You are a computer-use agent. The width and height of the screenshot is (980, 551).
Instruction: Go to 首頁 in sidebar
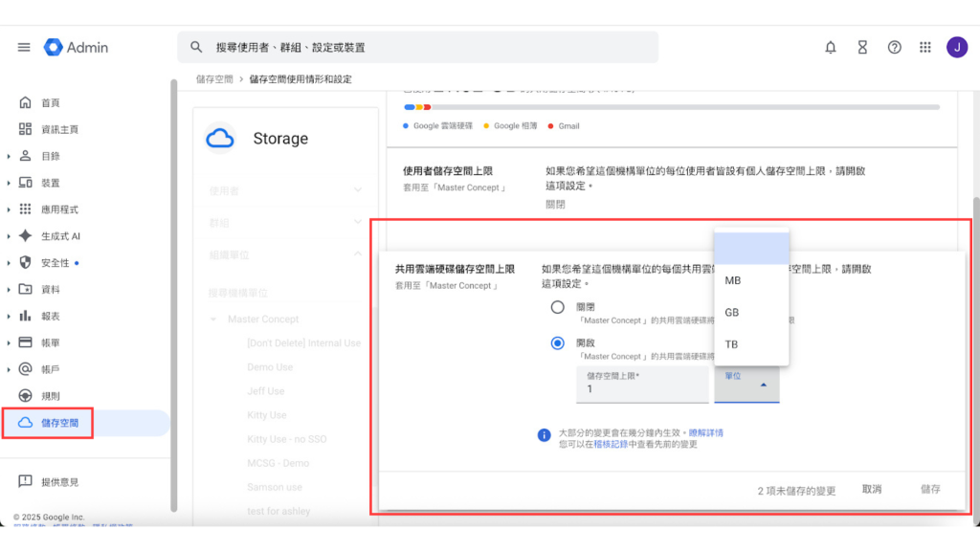[50, 102]
